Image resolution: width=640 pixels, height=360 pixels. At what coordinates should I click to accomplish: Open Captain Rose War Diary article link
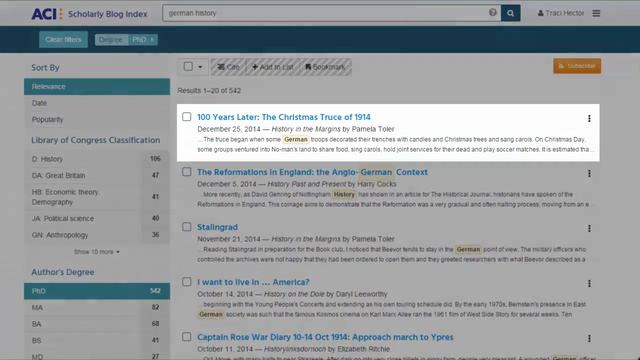[325, 338]
